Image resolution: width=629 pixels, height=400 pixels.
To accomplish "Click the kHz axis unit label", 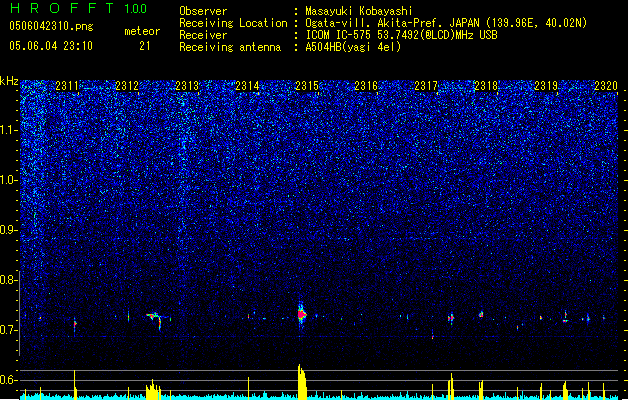I will click(9, 81).
